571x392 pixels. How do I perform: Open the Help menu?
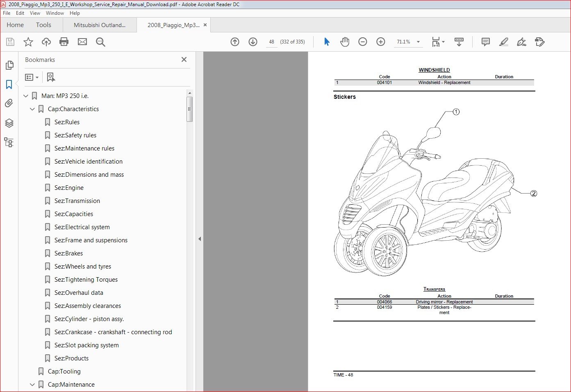point(75,13)
